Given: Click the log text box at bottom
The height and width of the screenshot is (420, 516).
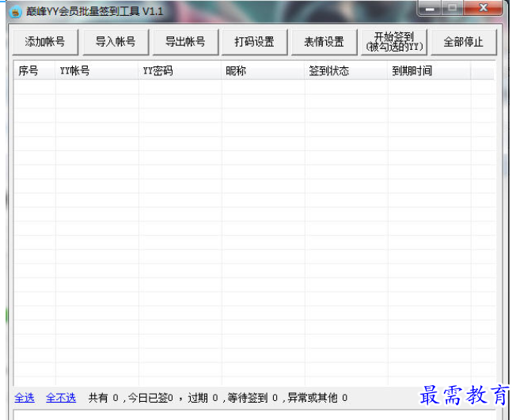Looking at the screenshot, I should coord(254,415).
